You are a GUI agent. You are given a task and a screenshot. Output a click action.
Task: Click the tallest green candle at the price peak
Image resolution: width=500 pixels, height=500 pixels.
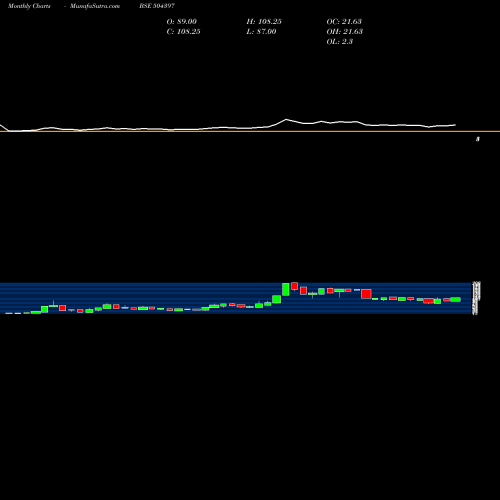(286, 289)
